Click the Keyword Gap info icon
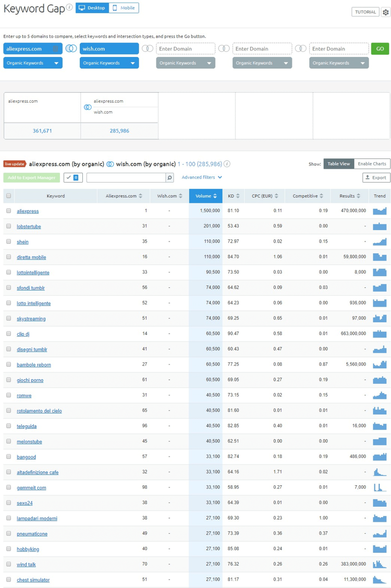The image size is (391, 588). click(x=69, y=7)
